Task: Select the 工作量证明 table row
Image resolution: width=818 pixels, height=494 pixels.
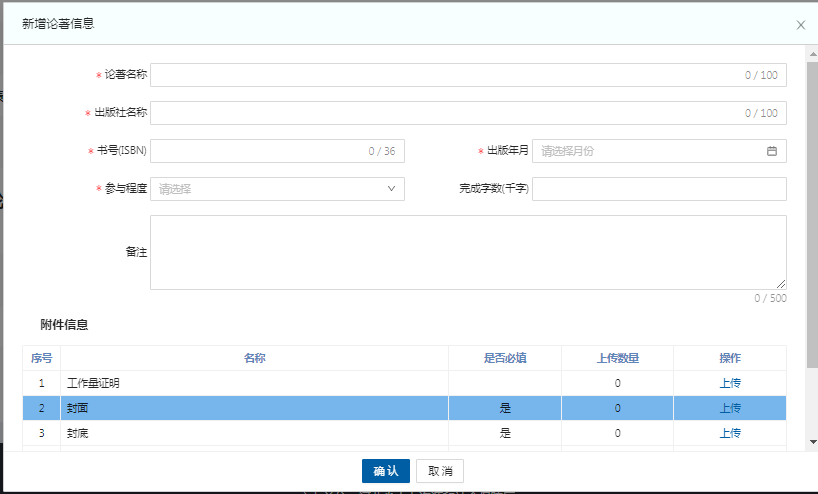Action: pyautogui.click(x=254, y=383)
